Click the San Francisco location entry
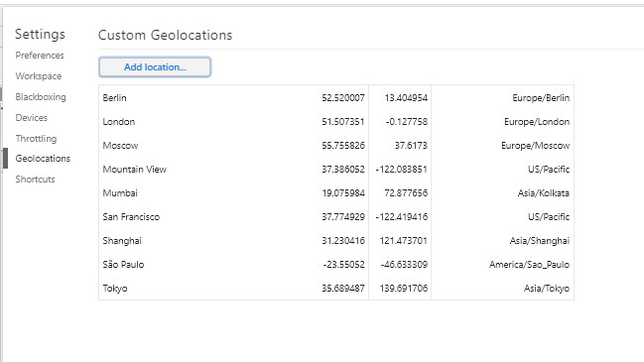Screen dimensions: 644x362 pos(336,217)
